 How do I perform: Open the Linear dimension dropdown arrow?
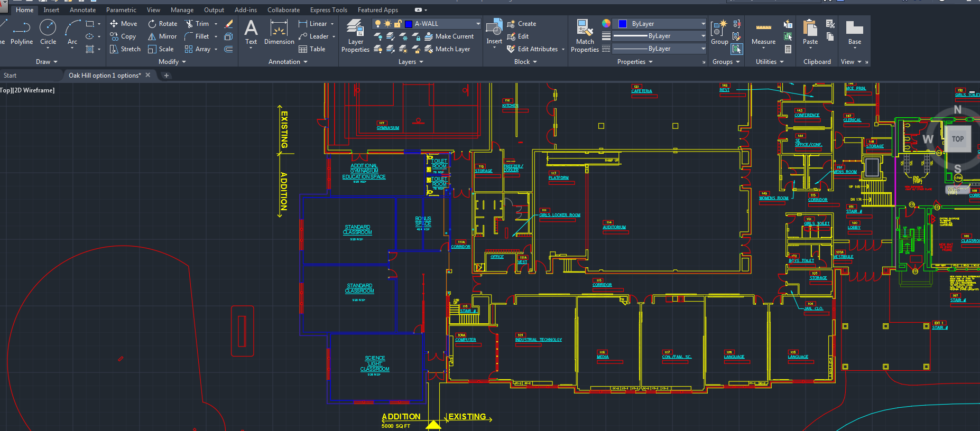(332, 24)
